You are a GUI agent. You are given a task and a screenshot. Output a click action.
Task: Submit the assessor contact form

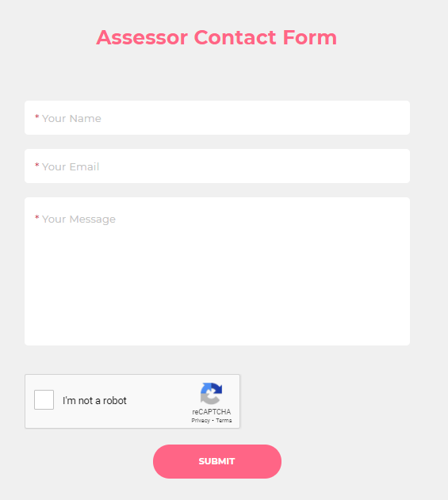(x=217, y=461)
